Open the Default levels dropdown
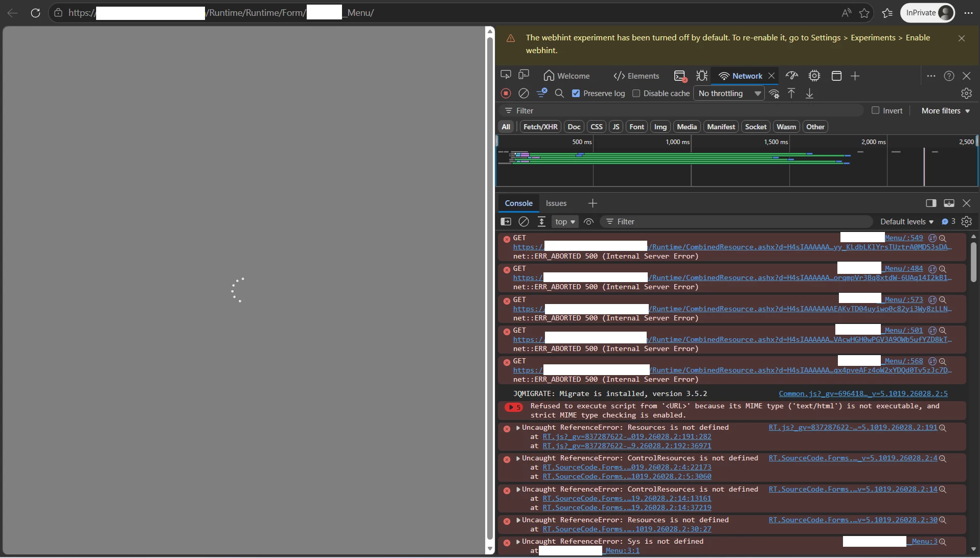The height and width of the screenshot is (558, 980). click(x=906, y=222)
